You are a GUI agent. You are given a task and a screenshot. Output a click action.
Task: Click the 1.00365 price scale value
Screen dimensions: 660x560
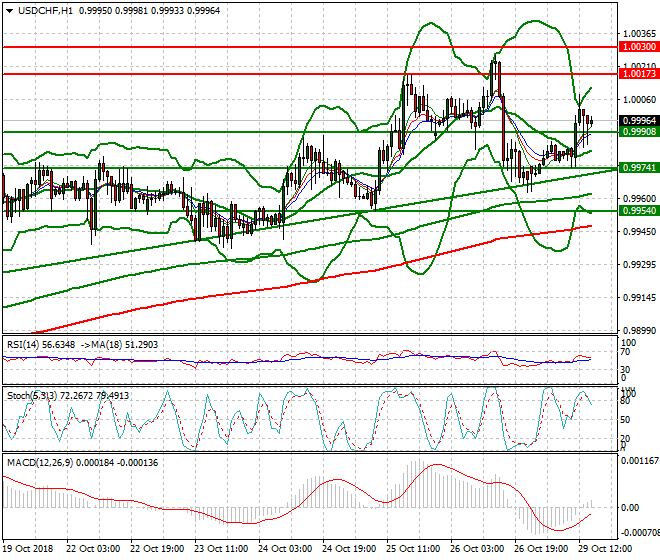[639, 34]
